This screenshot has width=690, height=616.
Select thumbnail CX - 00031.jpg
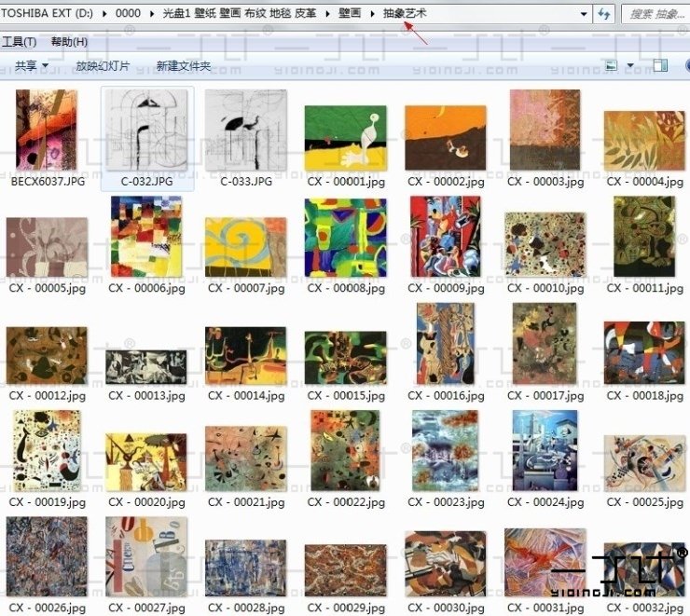tap(545, 562)
